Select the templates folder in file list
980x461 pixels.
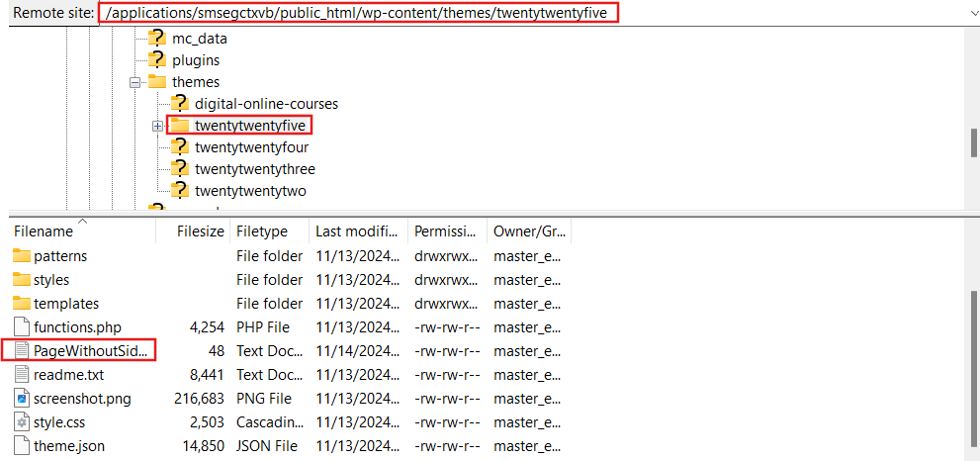click(x=66, y=304)
